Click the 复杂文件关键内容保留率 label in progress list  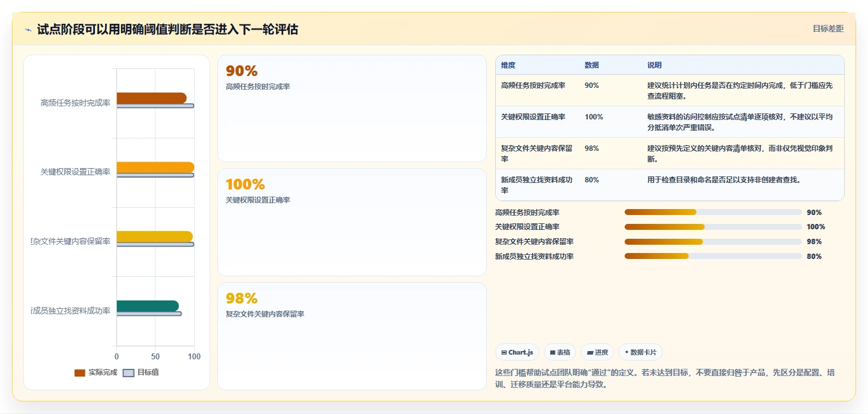[534, 242]
